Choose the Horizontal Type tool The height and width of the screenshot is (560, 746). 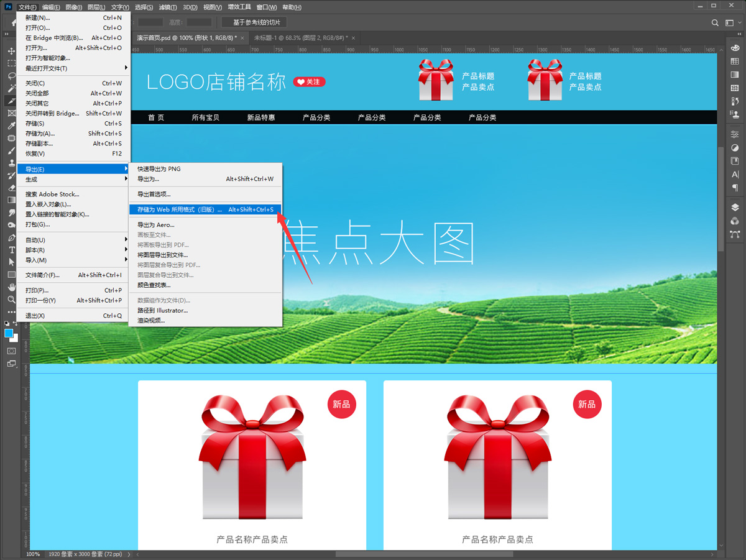pyautogui.click(x=11, y=250)
